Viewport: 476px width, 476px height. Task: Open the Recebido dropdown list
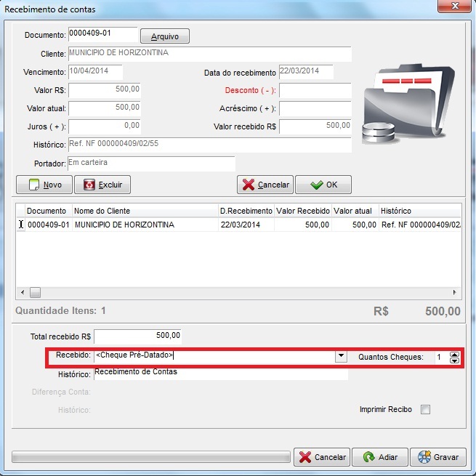(x=340, y=357)
